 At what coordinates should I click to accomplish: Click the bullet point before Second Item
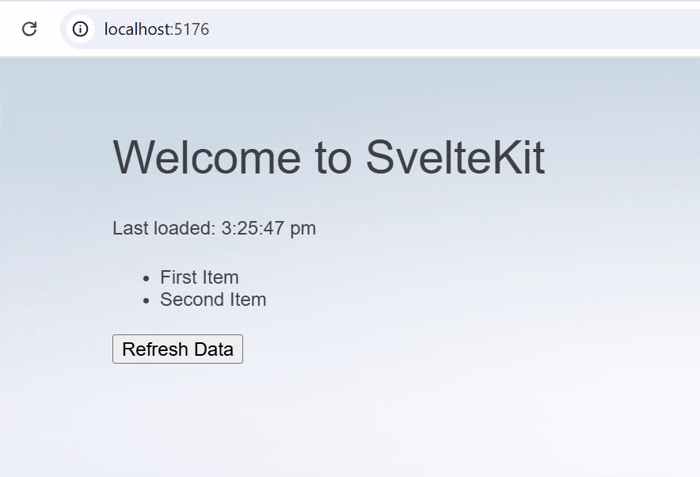[146, 300]
